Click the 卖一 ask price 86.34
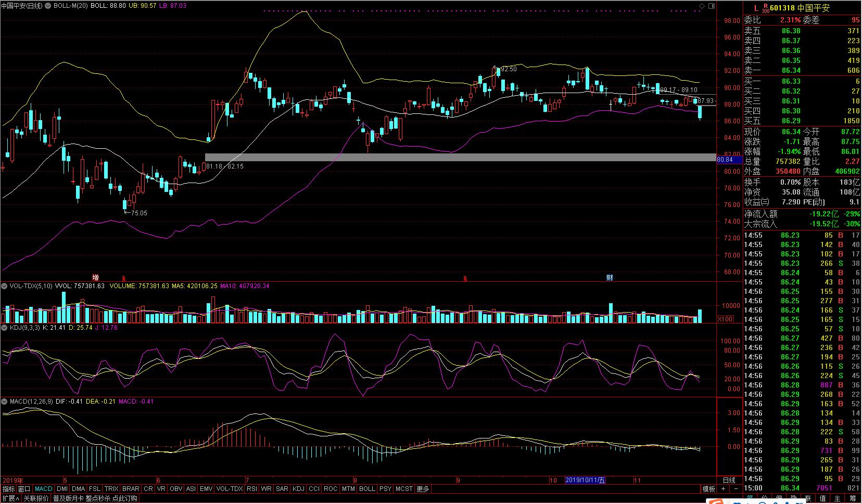This screenshot has height=504, width=862. 791,71
